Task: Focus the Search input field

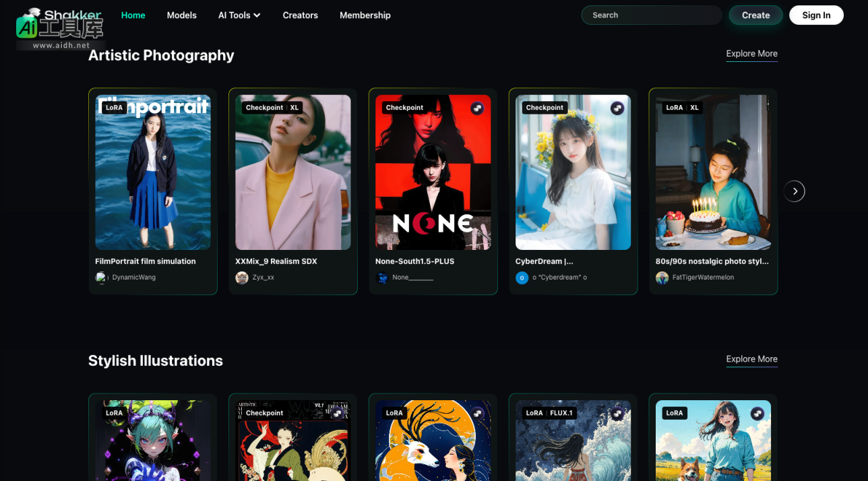Action: pos(651,15)
